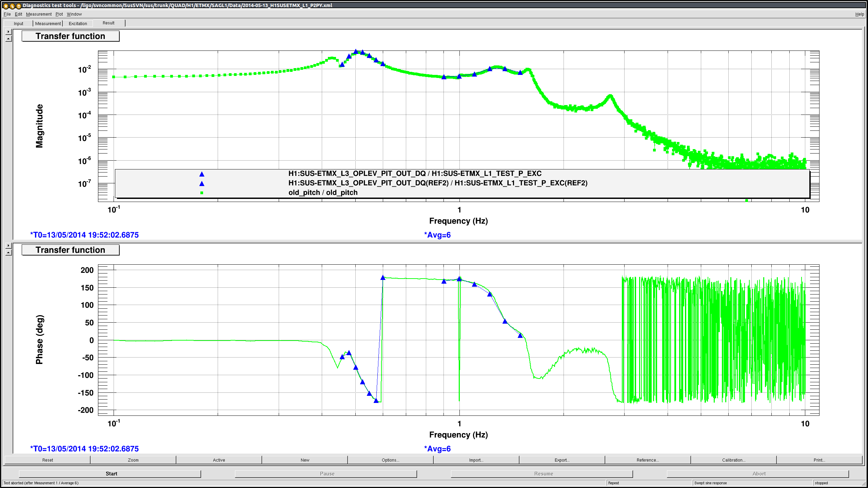The image size is (868, 488).
Task: Click green square marker of old_pitch legend
Action: coord(202,193)
